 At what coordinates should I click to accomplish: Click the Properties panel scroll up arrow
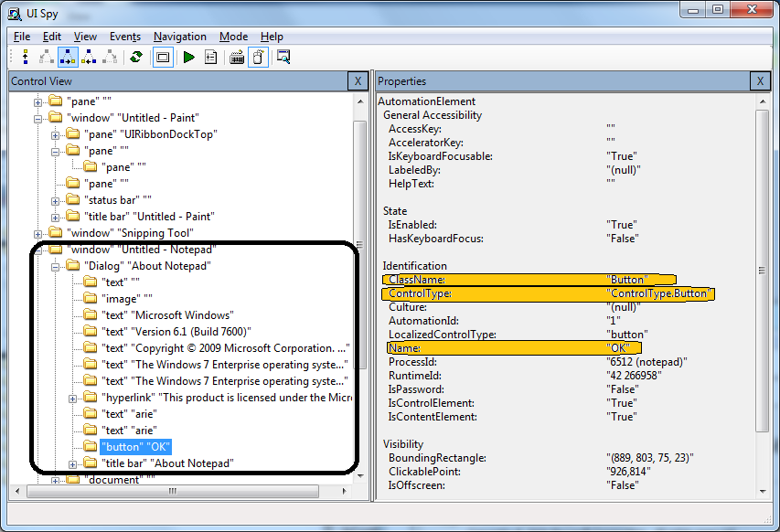[x=763, y=101]
